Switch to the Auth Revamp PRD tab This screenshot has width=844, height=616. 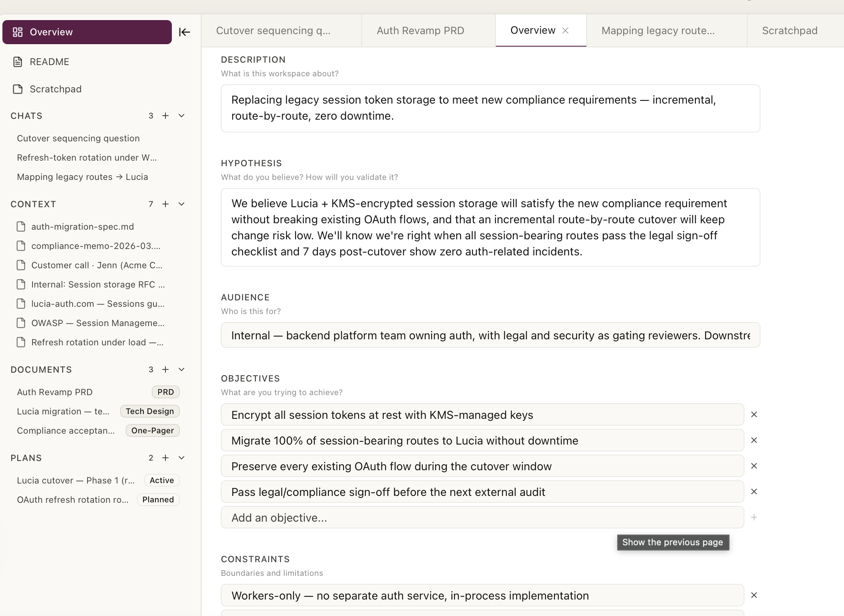(x=420, y=31)
